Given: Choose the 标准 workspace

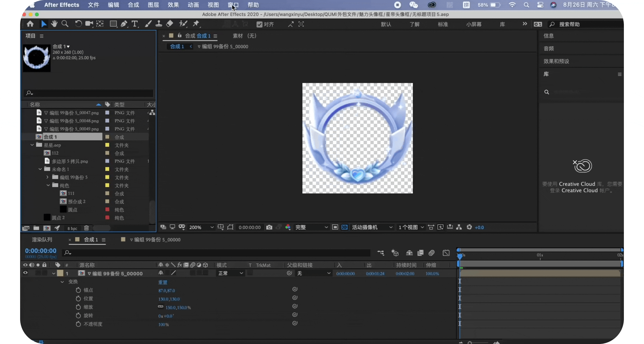Looking at the screenshot, I should [443, 24].
